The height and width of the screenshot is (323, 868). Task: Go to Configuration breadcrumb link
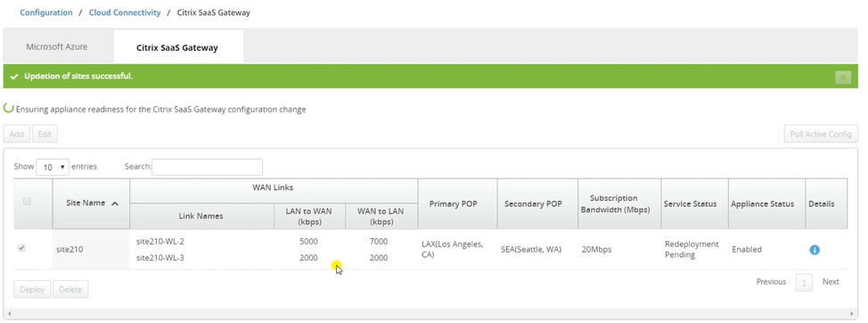(46, 12)
